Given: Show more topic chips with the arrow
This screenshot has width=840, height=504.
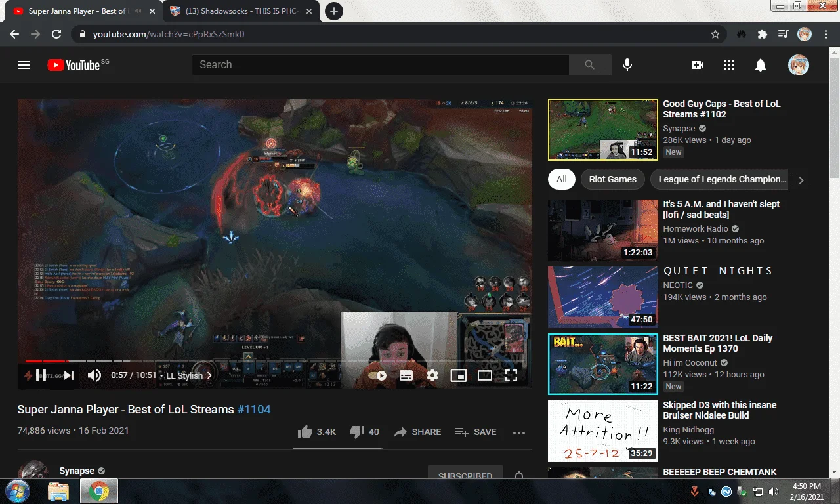Looking at the screenshot, I should click(x=801, y=180).
